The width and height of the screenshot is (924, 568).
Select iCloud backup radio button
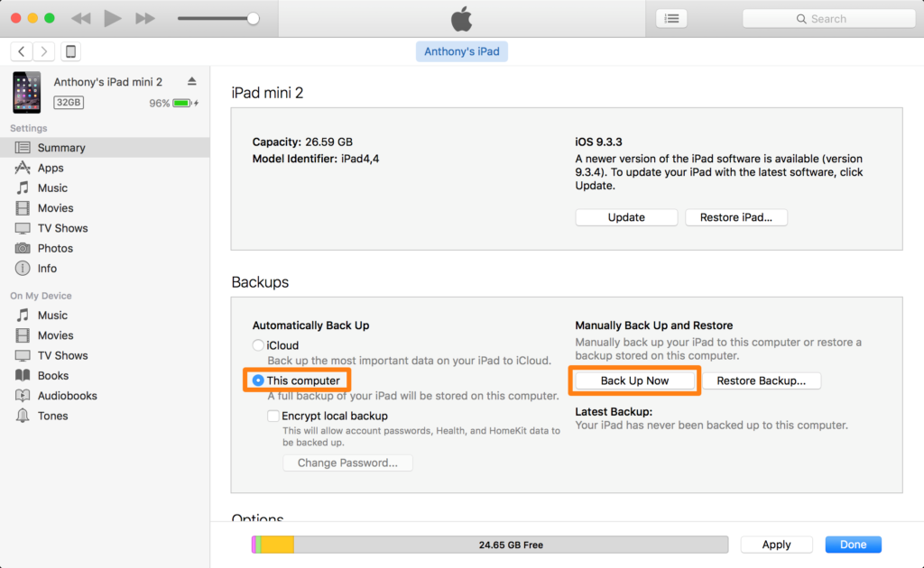(258, 345)
